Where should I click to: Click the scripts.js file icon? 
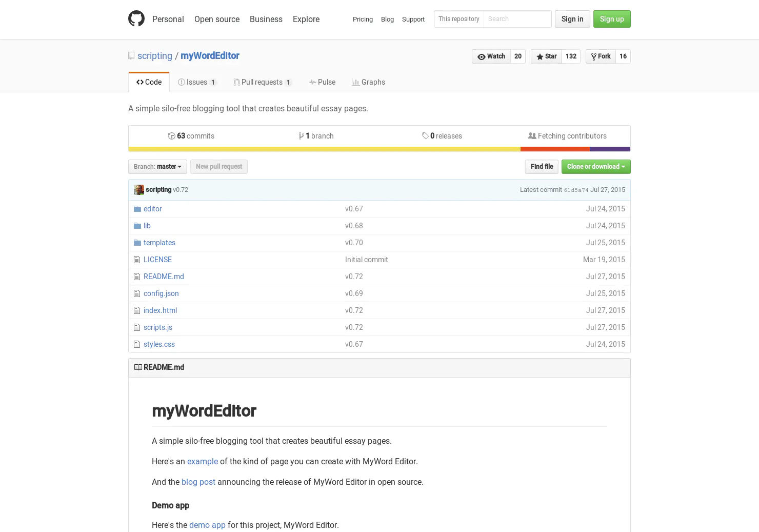point(137,327)
